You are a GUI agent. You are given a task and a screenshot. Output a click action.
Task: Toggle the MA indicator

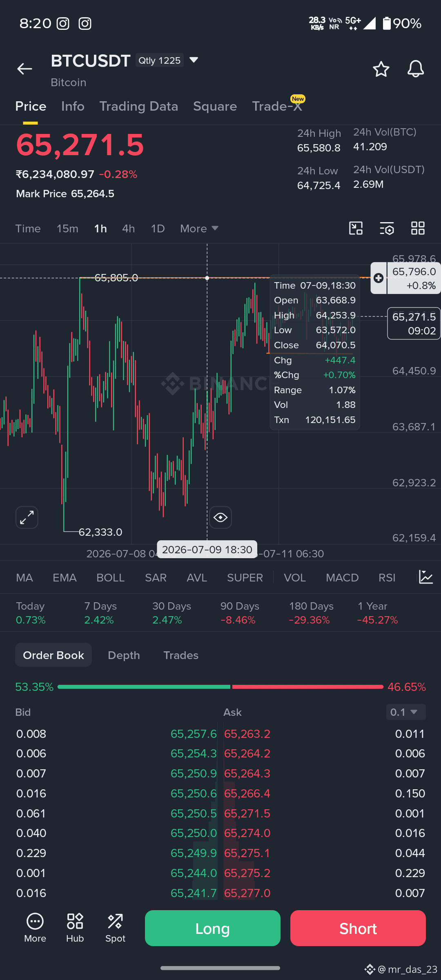(x=24, y=577)
